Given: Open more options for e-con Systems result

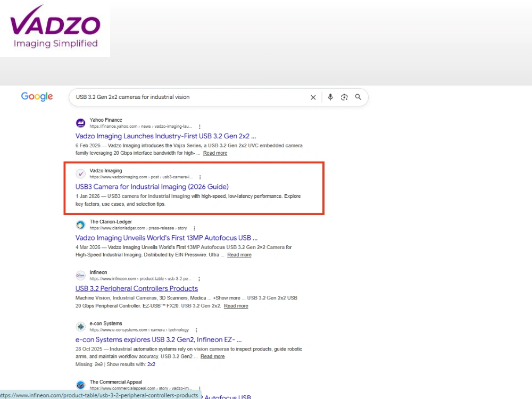Looking at the screenshot, I should tap(196, 330).
